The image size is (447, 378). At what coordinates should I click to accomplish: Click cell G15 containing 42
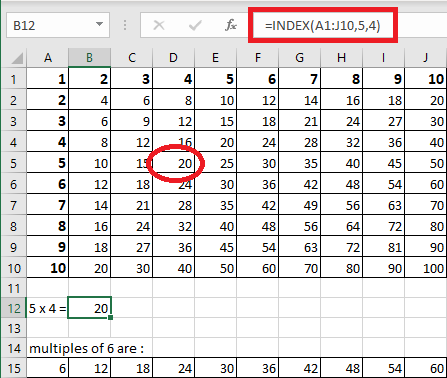tap(300, 368)
